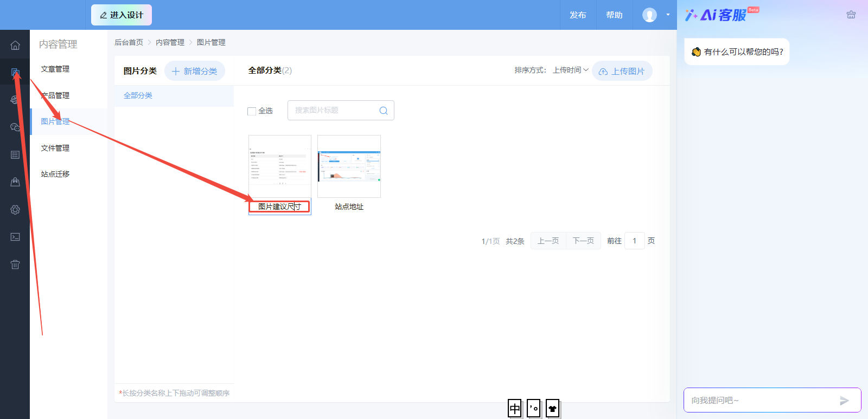Screen dimensions: 868x419
Task: Click the 图片管理 breadcrumb text
Action: 211,42
